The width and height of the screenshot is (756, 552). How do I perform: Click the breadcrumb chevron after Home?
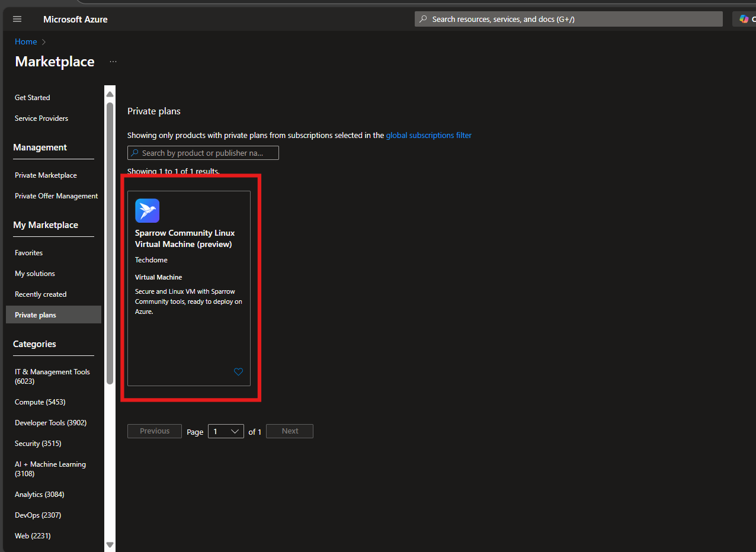click(44, 42)
